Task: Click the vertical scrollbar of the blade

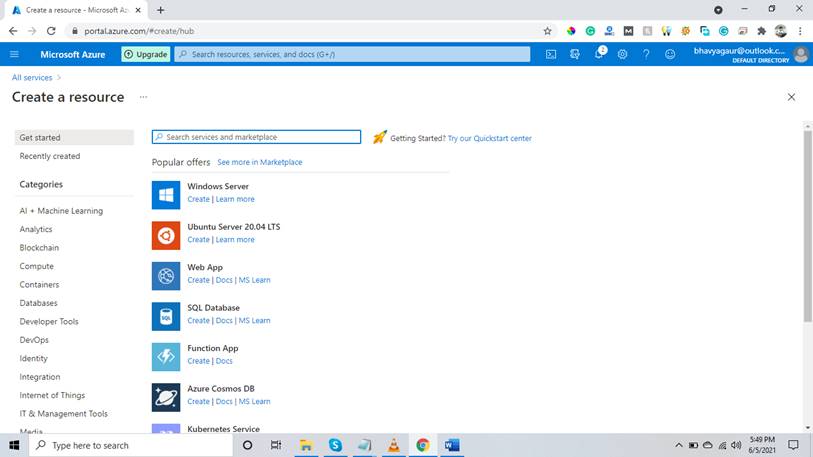Action: pyautogui.click(x=807, y=227)
